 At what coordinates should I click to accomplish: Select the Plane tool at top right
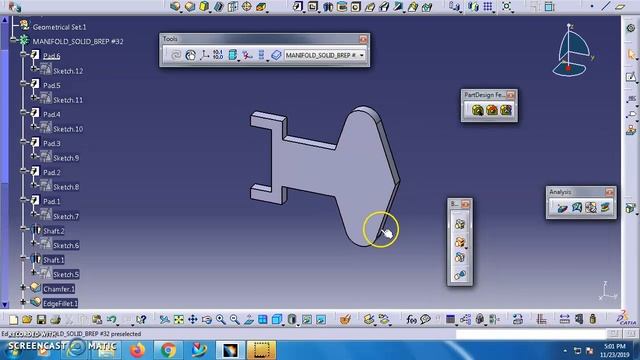(x=620, y=6)
